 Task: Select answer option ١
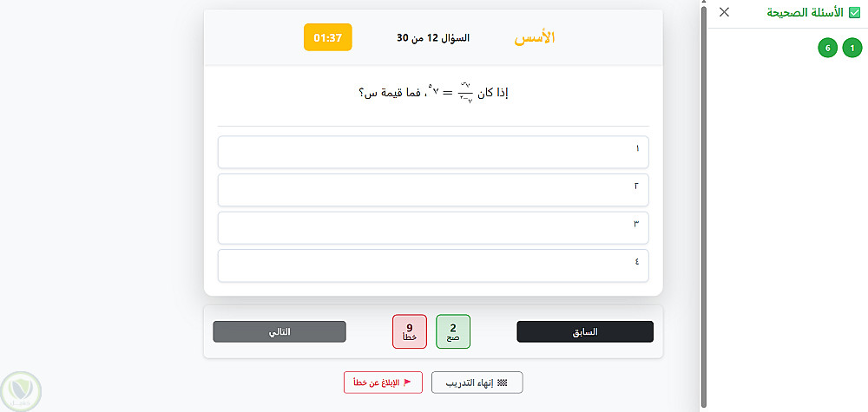(433, 152)
